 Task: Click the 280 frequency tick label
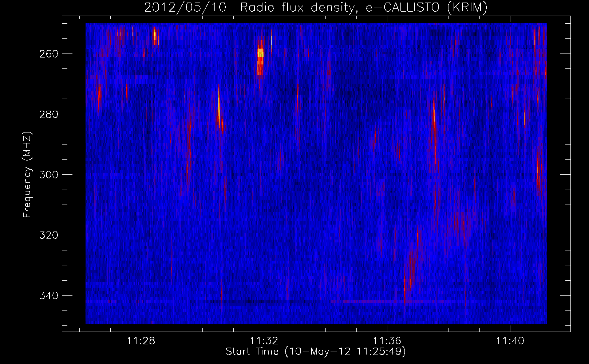pos(49,114)
